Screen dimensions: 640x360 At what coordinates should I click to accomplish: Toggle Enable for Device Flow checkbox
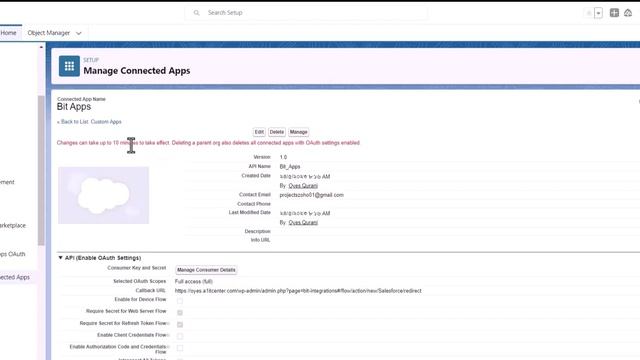(180, 301)
